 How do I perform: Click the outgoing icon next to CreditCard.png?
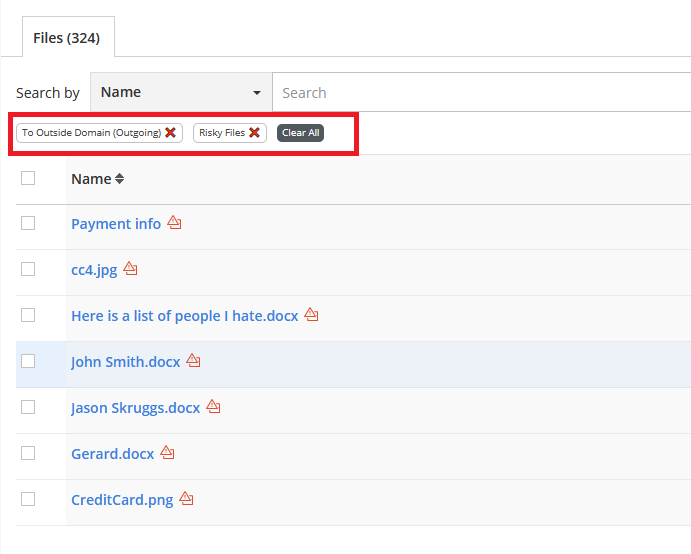pyautogui.click(x=186, y=499)
